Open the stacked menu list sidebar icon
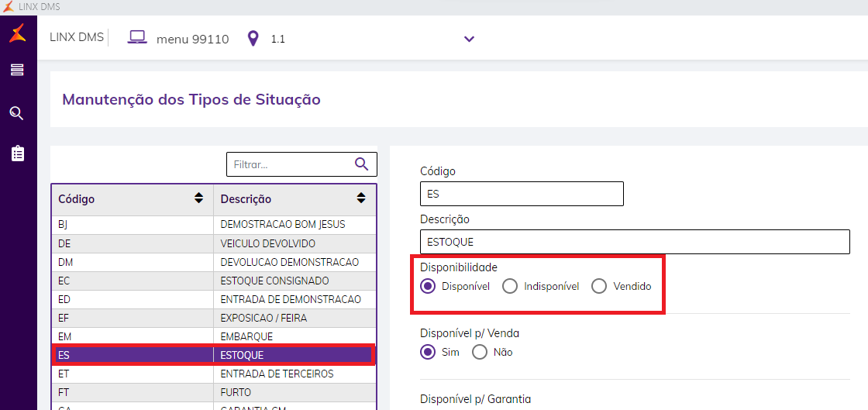This screenshot has width=868, height=410. pyautogui.click(x=17, y=71)
